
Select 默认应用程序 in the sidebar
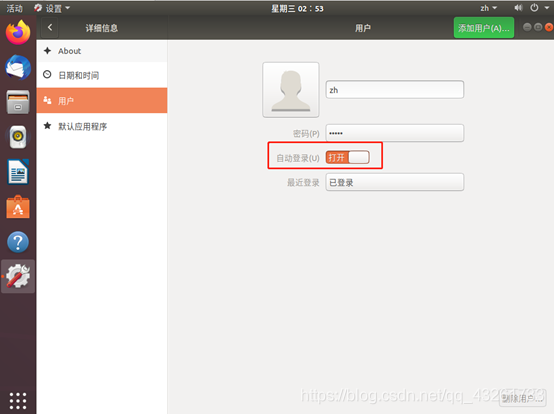[x=102, y=126]
